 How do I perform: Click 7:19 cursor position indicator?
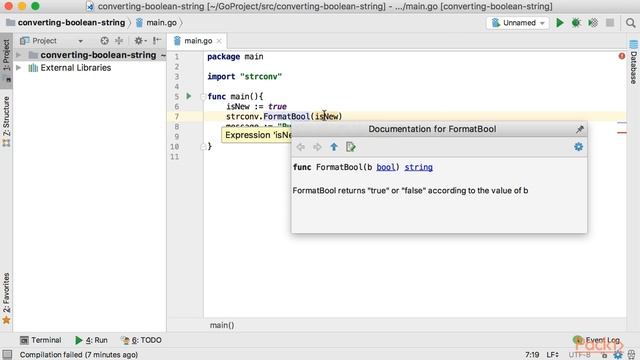tap(532, 355)
